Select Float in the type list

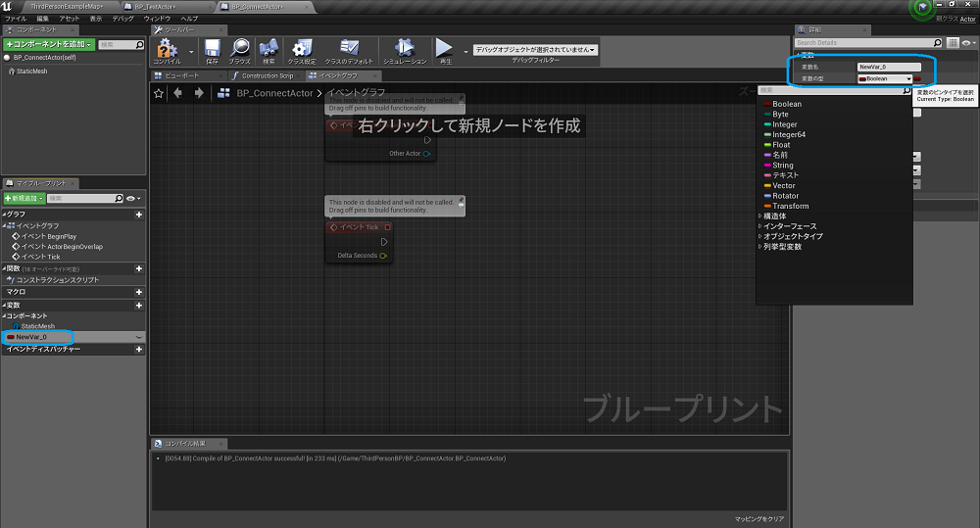(x=781, y=145)
